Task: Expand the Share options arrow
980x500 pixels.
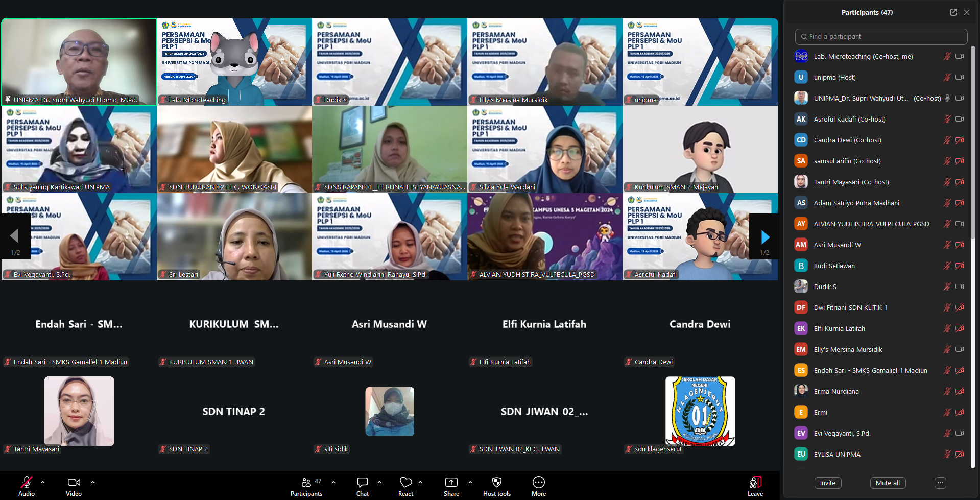Action: pos(470,482)
